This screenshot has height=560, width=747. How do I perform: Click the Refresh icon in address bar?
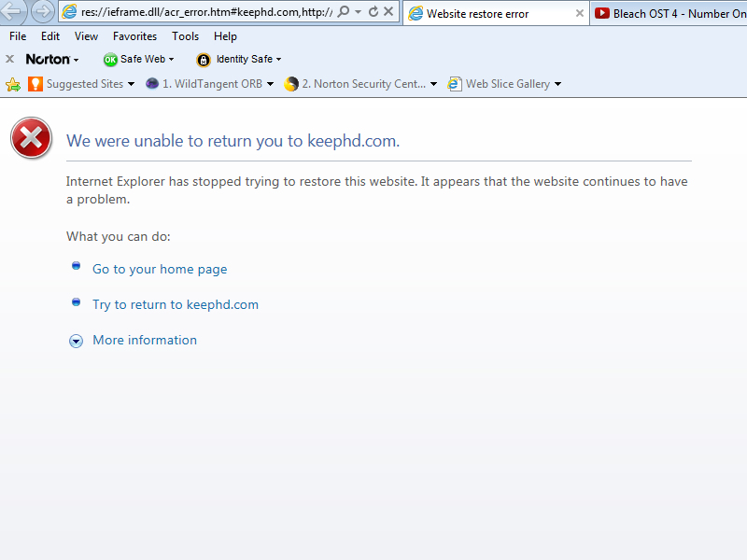tap(373, 12)
